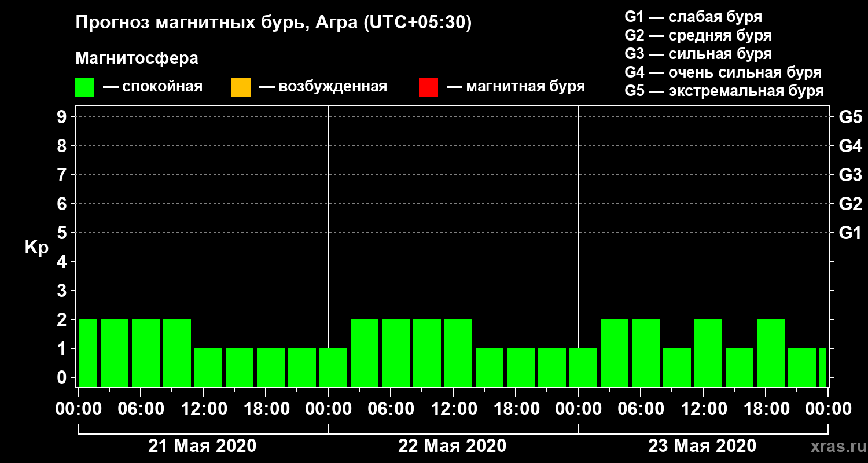Click the '23 Мая 2020' date label
This screenshot has width=868, height=463.
coord(702,446)
